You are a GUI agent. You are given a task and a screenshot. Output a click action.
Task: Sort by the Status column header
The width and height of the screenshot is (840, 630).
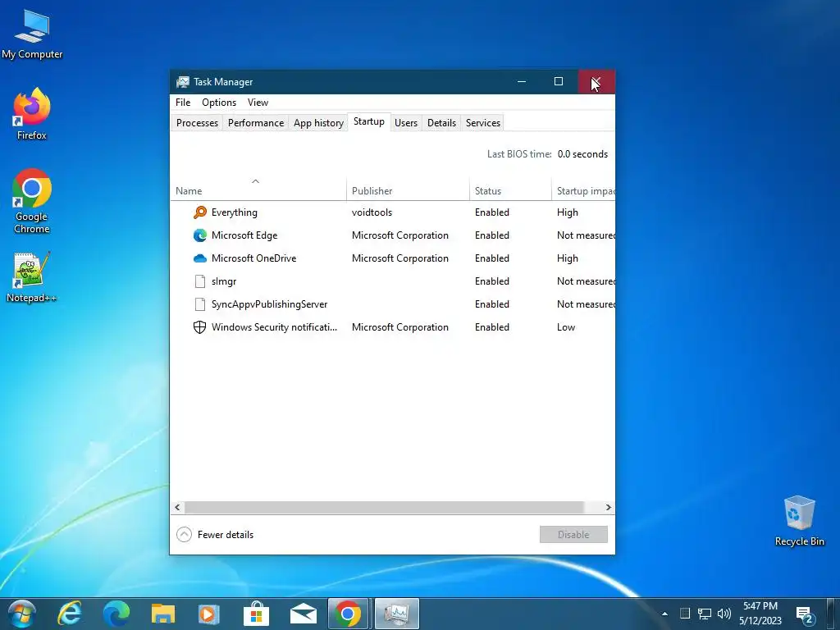pos(510,190)
